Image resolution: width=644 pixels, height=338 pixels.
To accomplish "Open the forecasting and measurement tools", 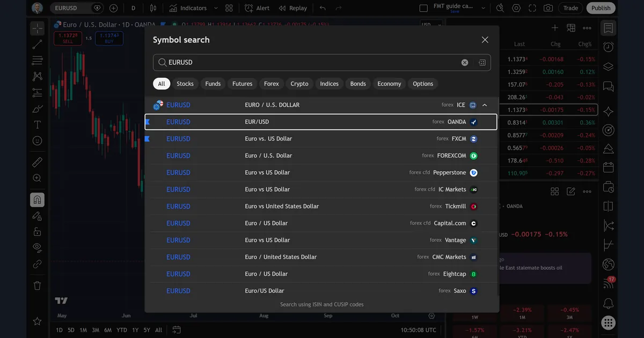I will tap(37, 92).
